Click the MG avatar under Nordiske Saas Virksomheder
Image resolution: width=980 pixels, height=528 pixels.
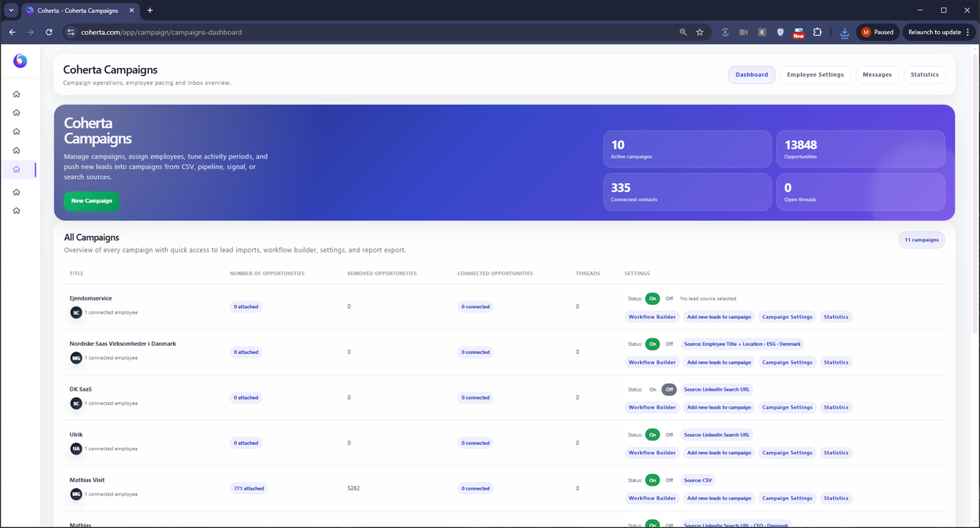(x=76, y=357)
